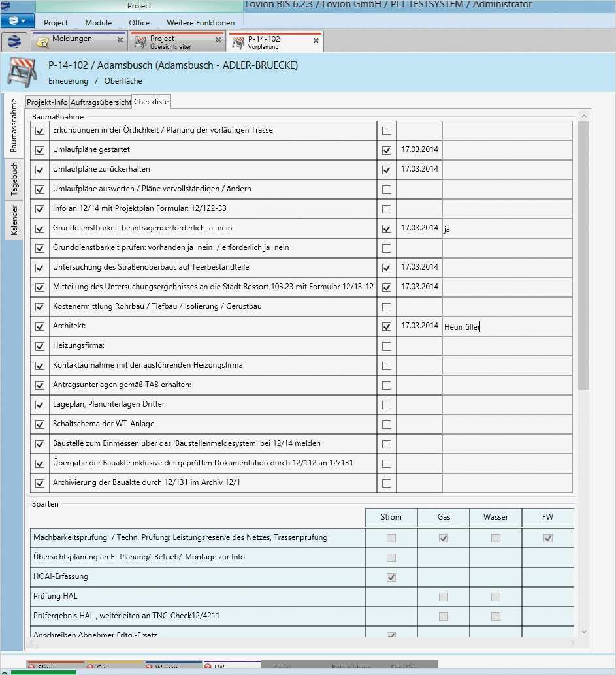
Task: Toggle the Gas checkbox in the Machbarkeitsprüfung row
Action: tap(444, 538)
